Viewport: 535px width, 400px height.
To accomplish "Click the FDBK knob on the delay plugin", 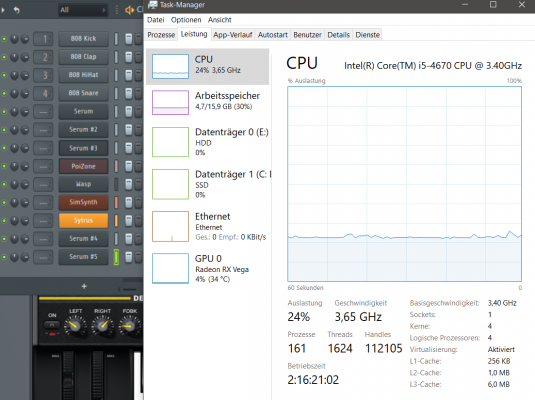I will pyautogui.click(x=129, y=325).
